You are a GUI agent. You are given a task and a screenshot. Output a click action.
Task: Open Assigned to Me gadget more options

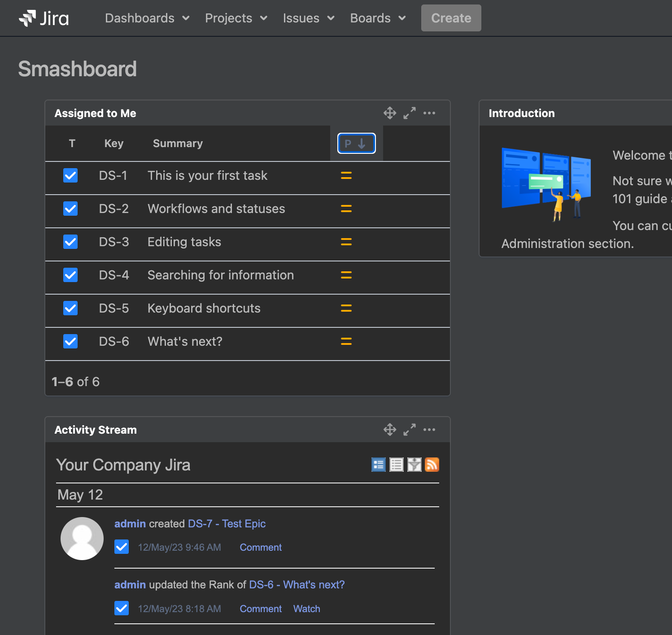pos(429,113)
